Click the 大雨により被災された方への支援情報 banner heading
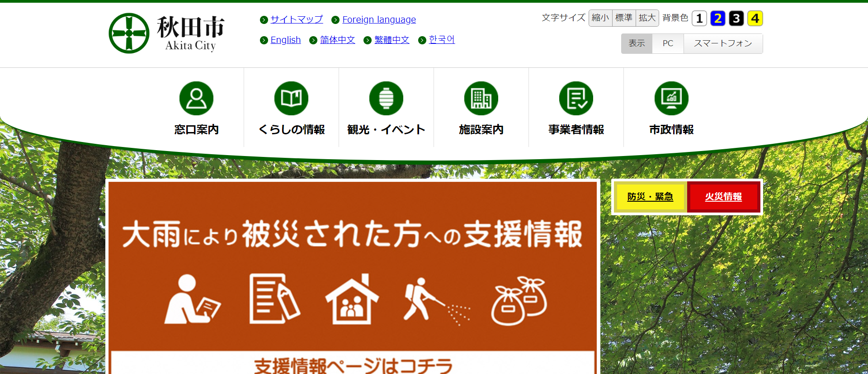Screen dimensions: 868x374 pos(352,234)
